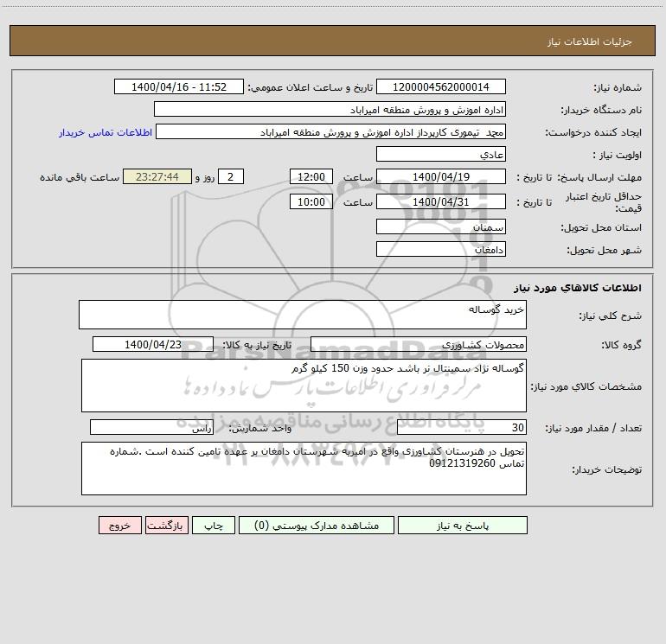
Task: Click the goods group field محصولات کشاورزی
Action: [x=419, y=344]
